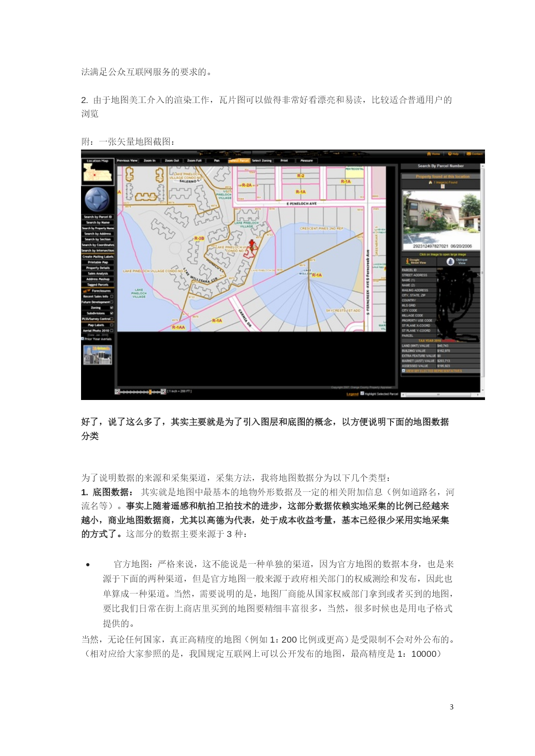Open Search by Coordinates
The height and width of the screenshot is (756, 535).
pyautogui.click(x=98, y=245)
